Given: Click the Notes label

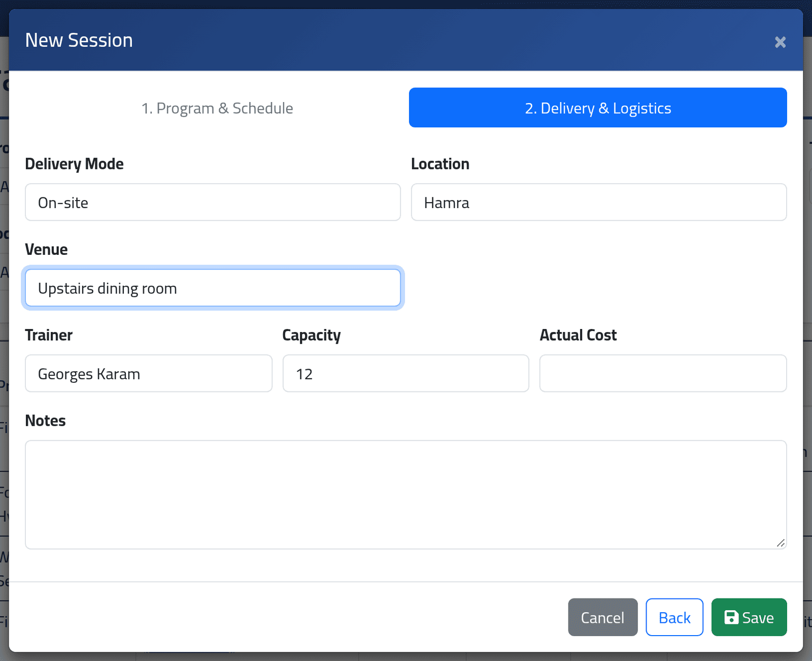Looking at the screenshot, I should click(45, 421).
